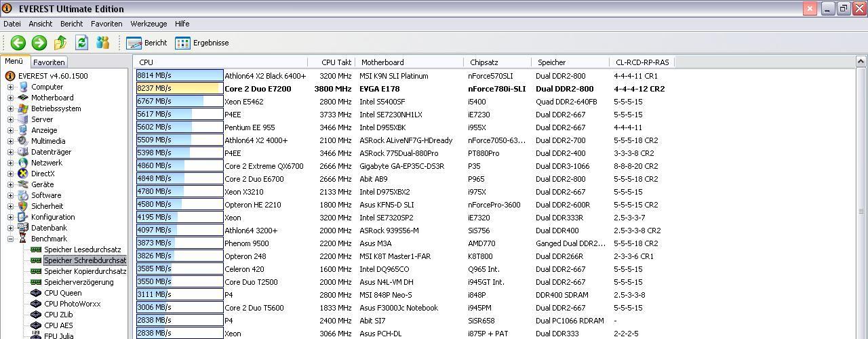868x339 pixels.
Task: Collapse the Benchmark tree node
Action: coord(10,239)
